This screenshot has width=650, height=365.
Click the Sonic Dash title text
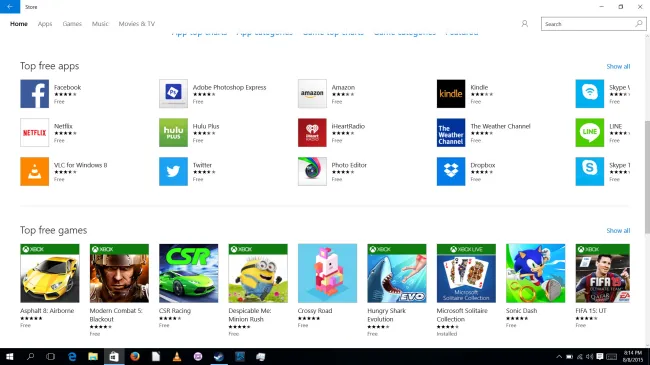pyautogui.click(x=521, y=311)
